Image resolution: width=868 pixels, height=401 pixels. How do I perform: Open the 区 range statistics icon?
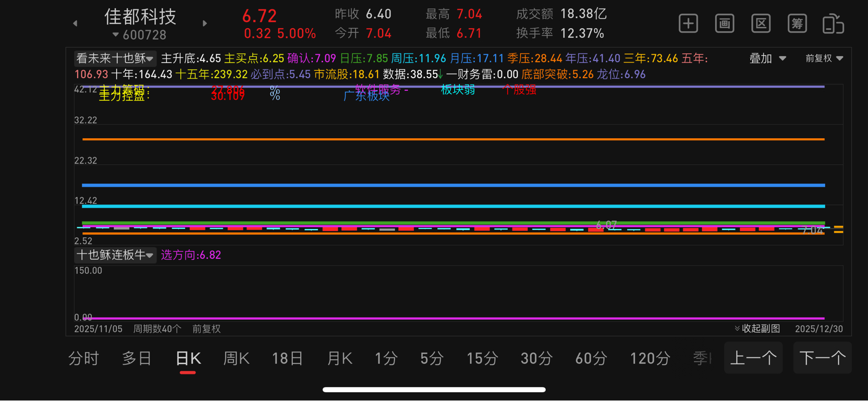pos(761,23)
